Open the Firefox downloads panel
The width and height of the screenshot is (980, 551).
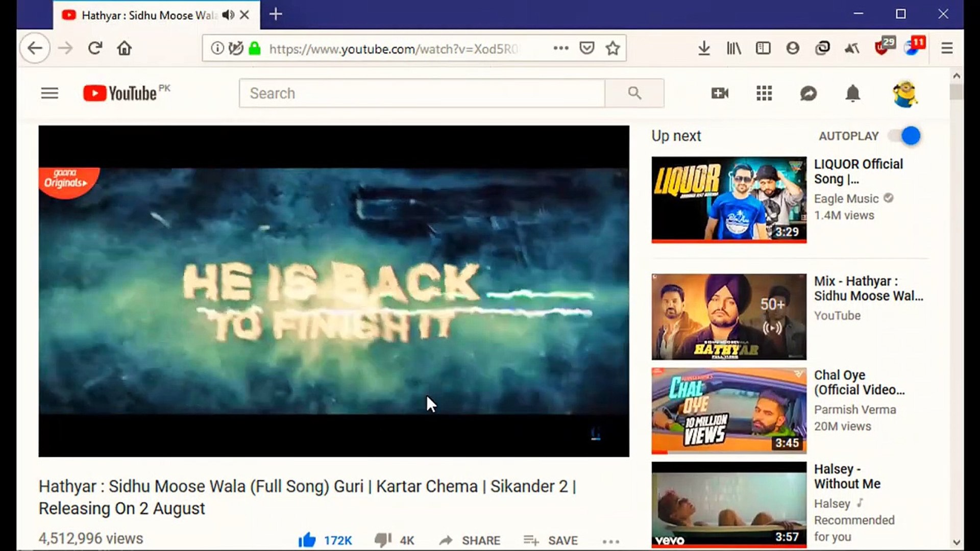(x=704, y=48)
